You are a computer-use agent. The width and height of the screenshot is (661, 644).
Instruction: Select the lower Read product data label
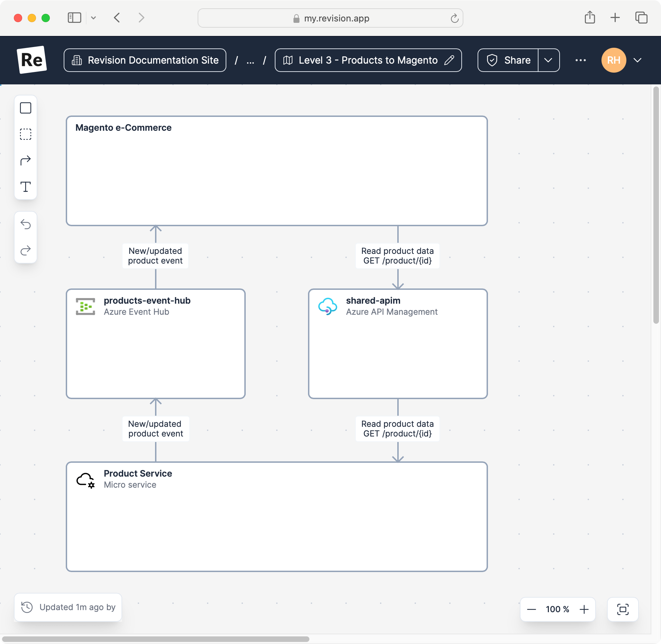click(398, 429)
